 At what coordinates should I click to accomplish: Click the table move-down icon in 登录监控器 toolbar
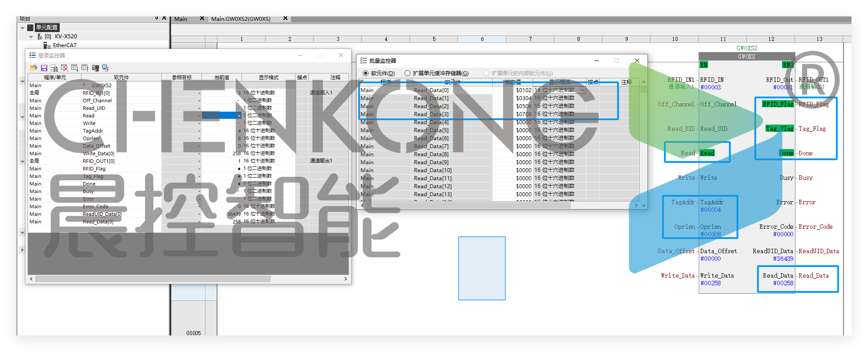click(74, 68)
